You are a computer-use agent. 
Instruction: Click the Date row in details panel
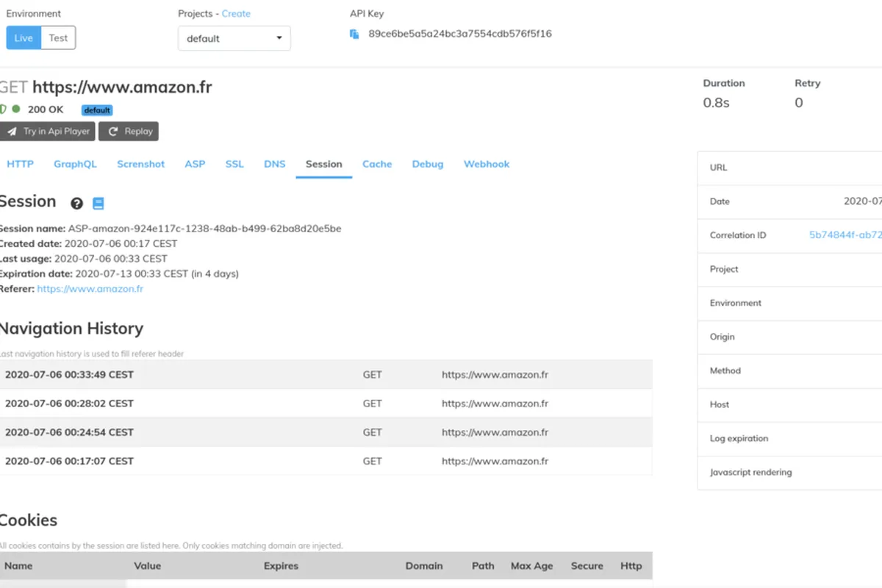click(789, 201)
